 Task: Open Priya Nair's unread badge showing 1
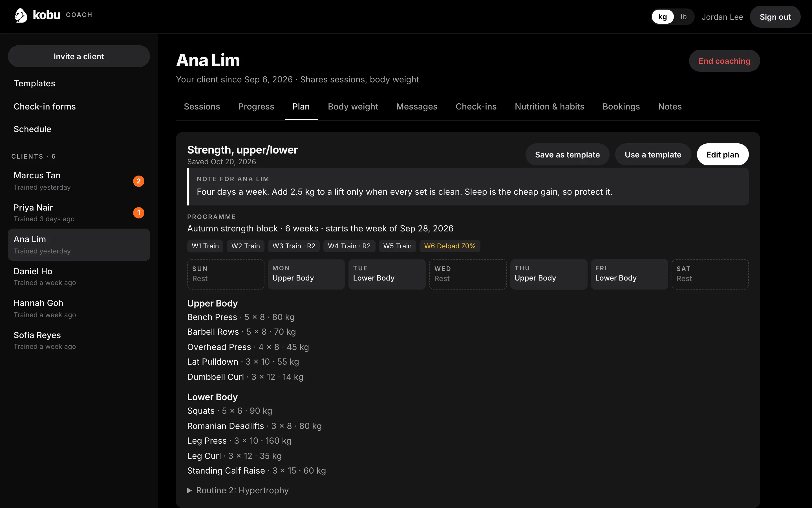coord(139,213)
